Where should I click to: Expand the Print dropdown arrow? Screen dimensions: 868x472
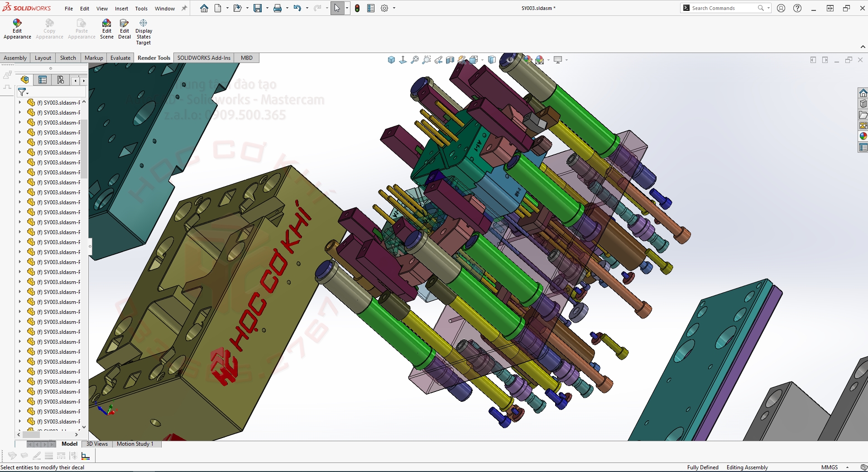(287, 8)
